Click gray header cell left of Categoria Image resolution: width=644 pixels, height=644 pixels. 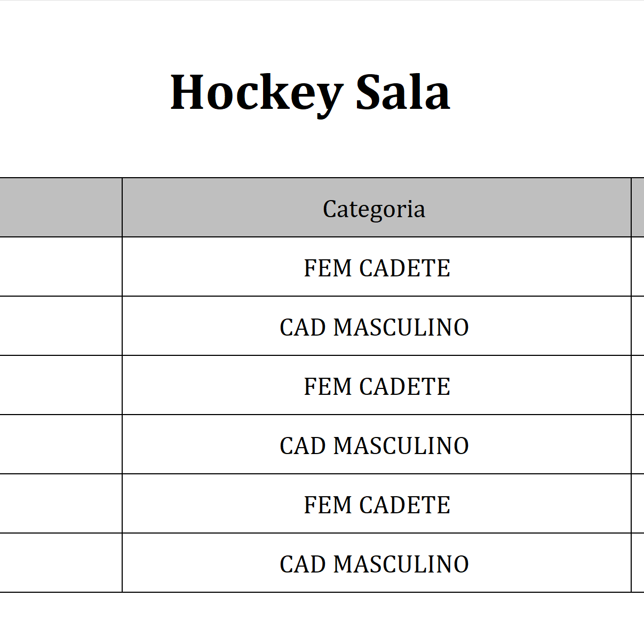[x=60, y=208]
